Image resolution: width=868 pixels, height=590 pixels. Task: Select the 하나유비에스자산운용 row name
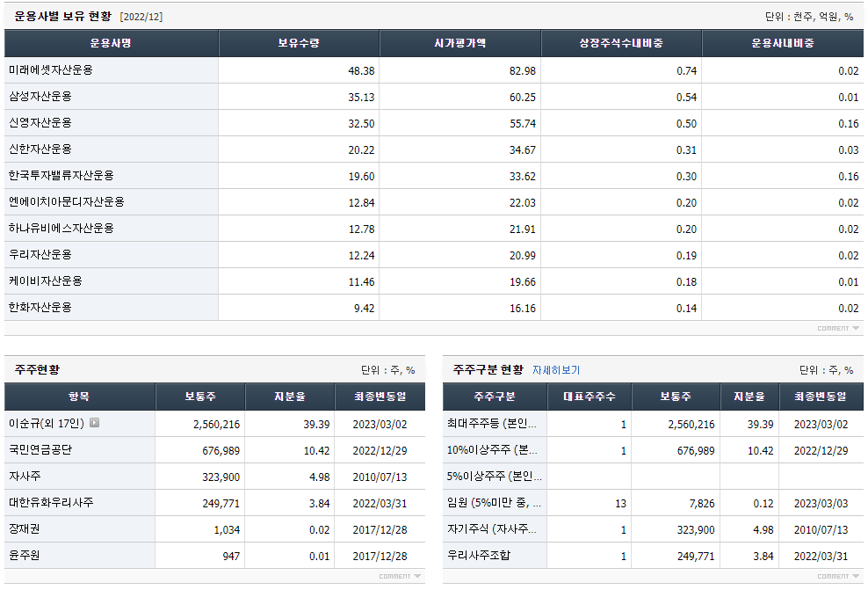click(61, 229)
